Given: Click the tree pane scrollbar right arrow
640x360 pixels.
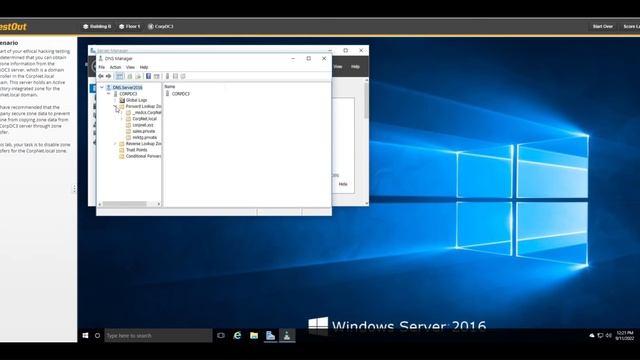Looking at the screenshot, I should coord(159,204).
